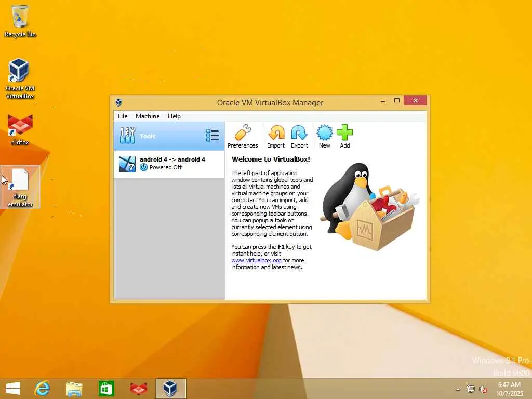This screenshot has width=532, height=399.
Task: Click the Oracle VM VirtualBox Manager title
Action: (x=270, y=102)
